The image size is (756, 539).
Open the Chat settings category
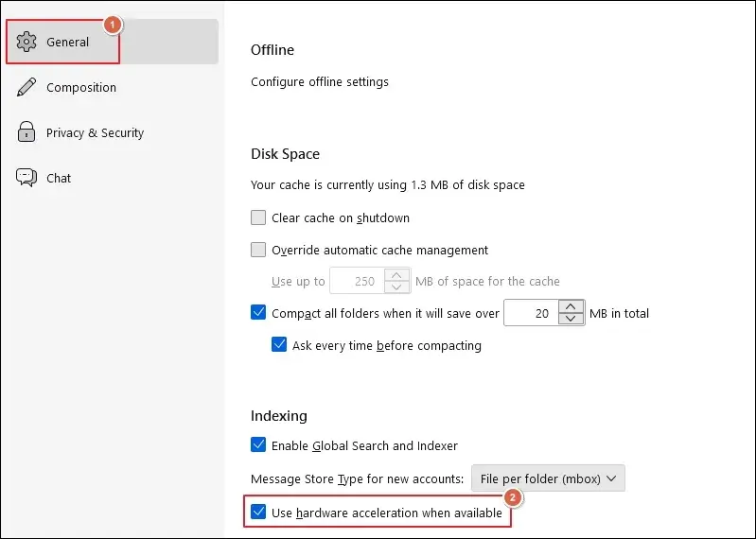(112, 178)
